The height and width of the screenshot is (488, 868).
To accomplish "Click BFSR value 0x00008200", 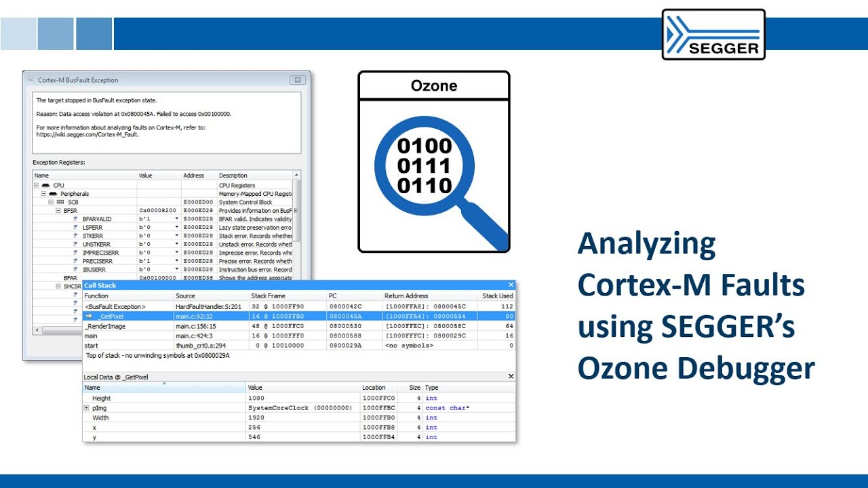I will (157, 211).
